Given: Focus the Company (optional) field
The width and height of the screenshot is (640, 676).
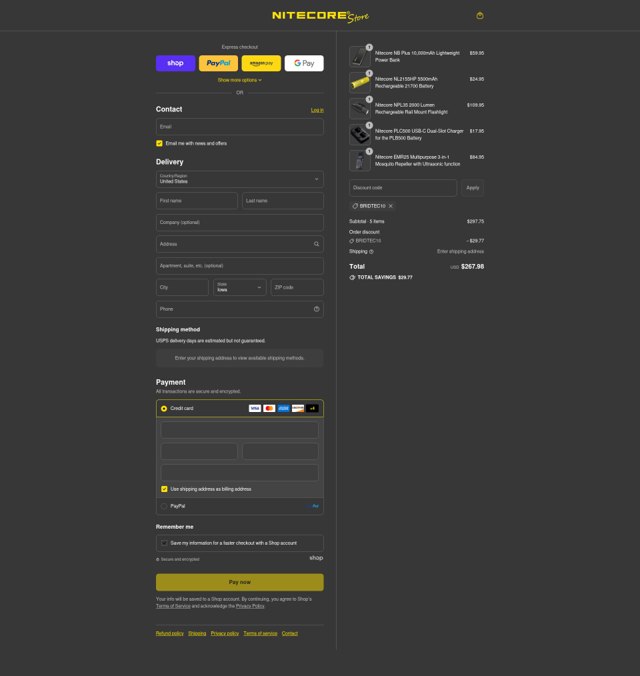Looking at the screenshot, I should pyautogui.click(x=240, y=222).
